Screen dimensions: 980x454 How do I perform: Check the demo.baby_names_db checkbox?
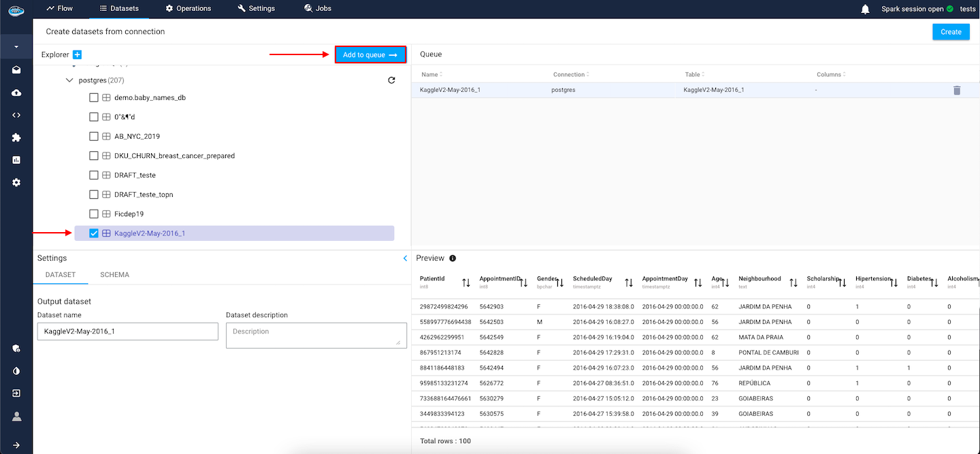94,97
